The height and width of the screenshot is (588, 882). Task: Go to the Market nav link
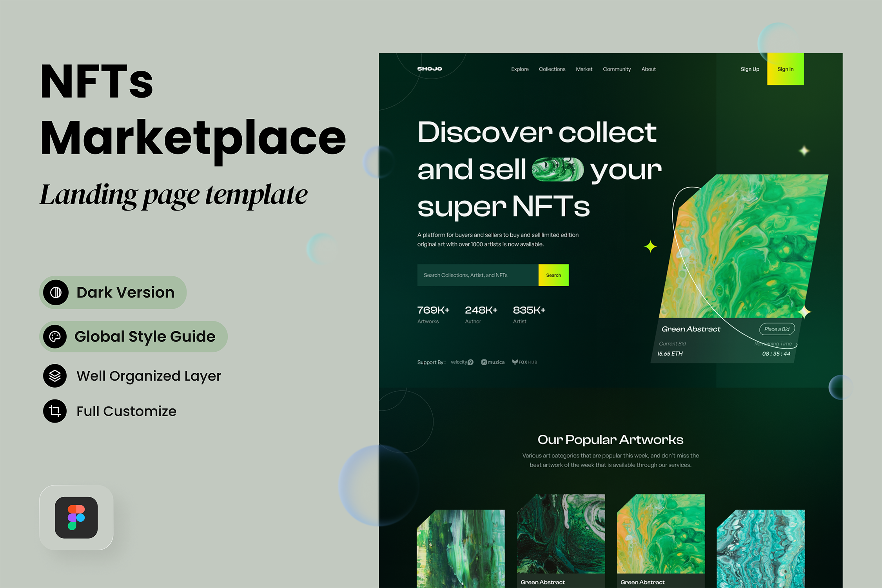coord(584,69)
